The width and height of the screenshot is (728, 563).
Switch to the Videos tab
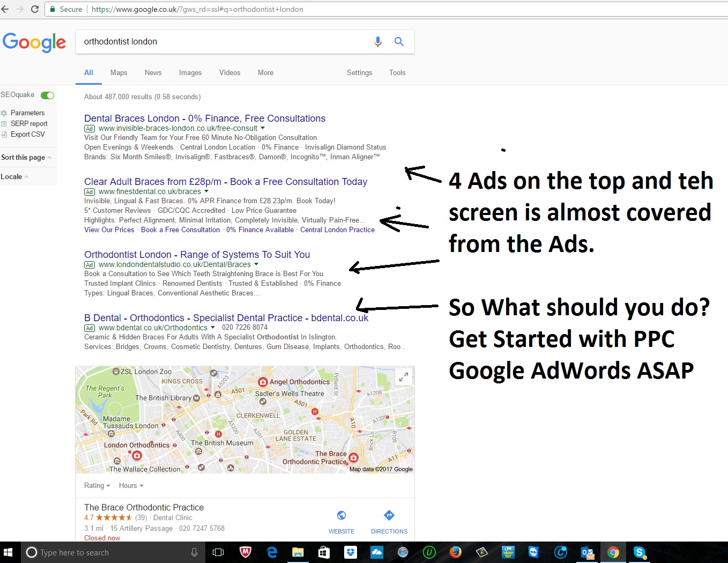(229, 73)
